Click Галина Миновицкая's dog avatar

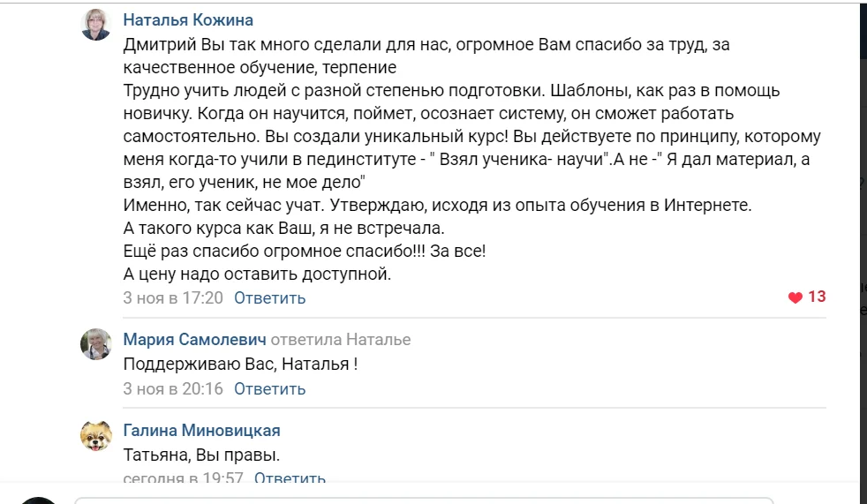[x=96, y=435]
